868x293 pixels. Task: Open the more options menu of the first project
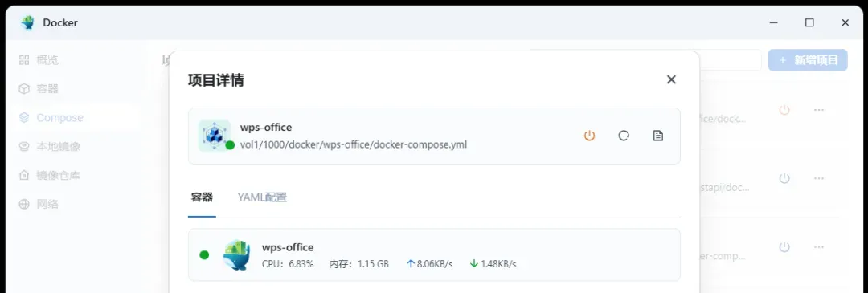click(819, 110)
